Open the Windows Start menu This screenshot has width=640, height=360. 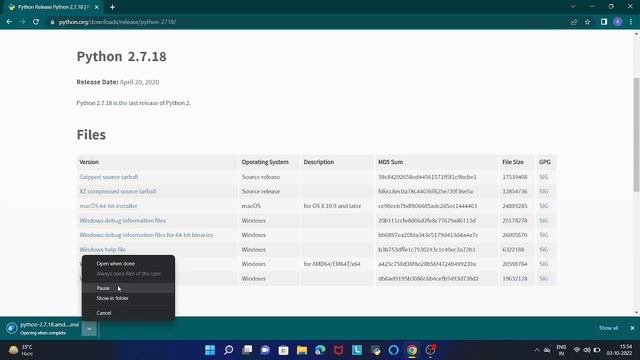(x=210, y=350)
